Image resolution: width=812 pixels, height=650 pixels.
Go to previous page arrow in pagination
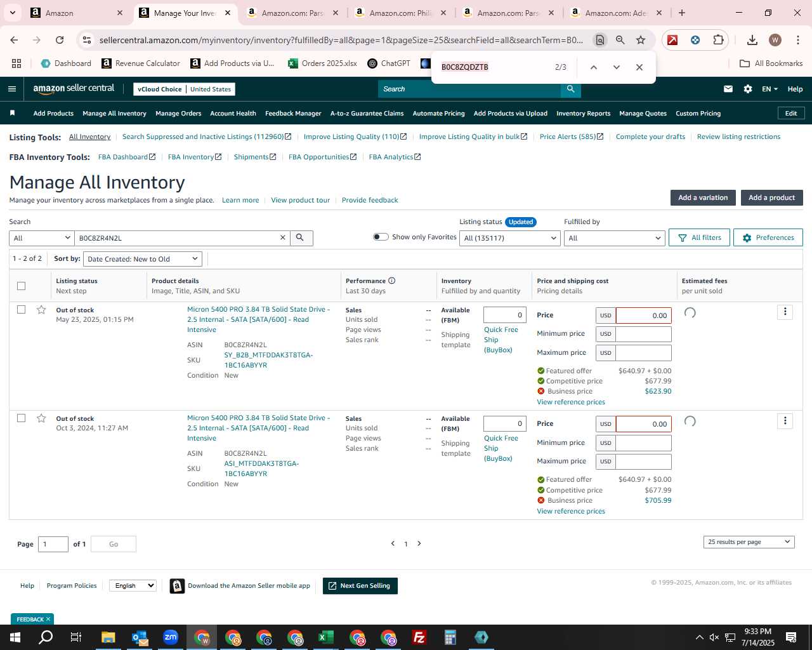[x=393, y=543]
